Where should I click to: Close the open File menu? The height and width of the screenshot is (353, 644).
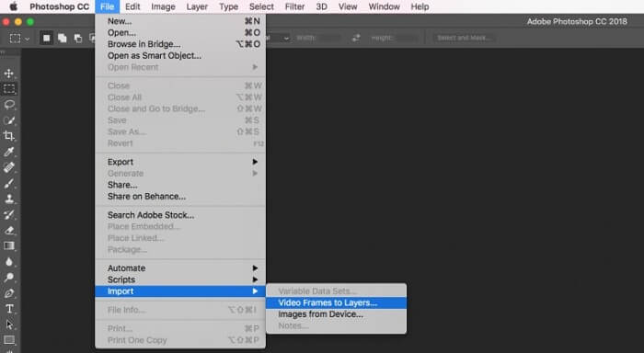(108, 6)
